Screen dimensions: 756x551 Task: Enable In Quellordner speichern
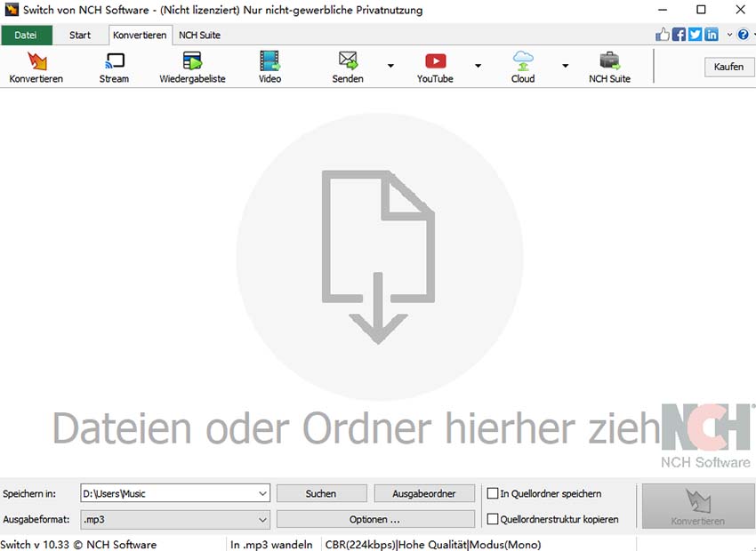pos(490,493)
